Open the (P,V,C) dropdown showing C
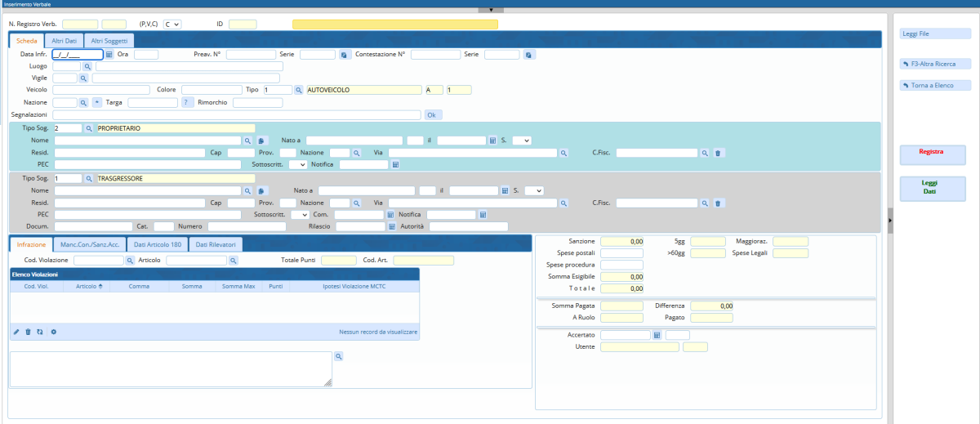The height and width of the screenshot is (424, 980). point(172,25)
